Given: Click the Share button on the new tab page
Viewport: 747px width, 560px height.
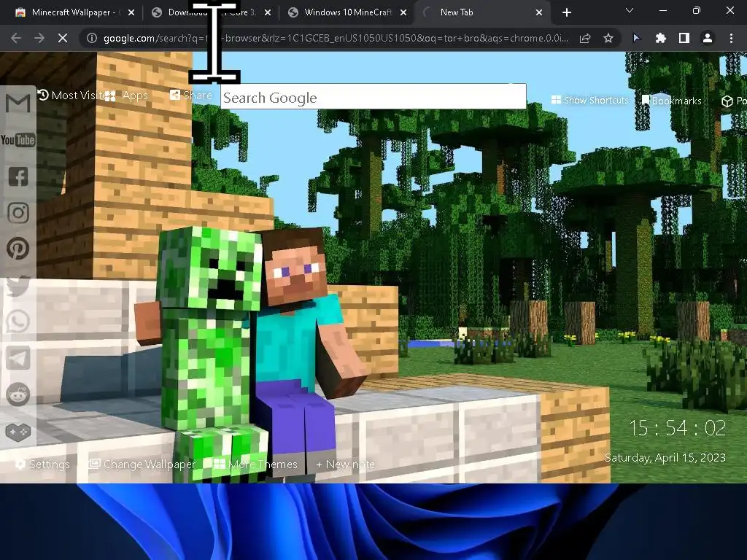Looking at the screenshot, I should 191,96.
